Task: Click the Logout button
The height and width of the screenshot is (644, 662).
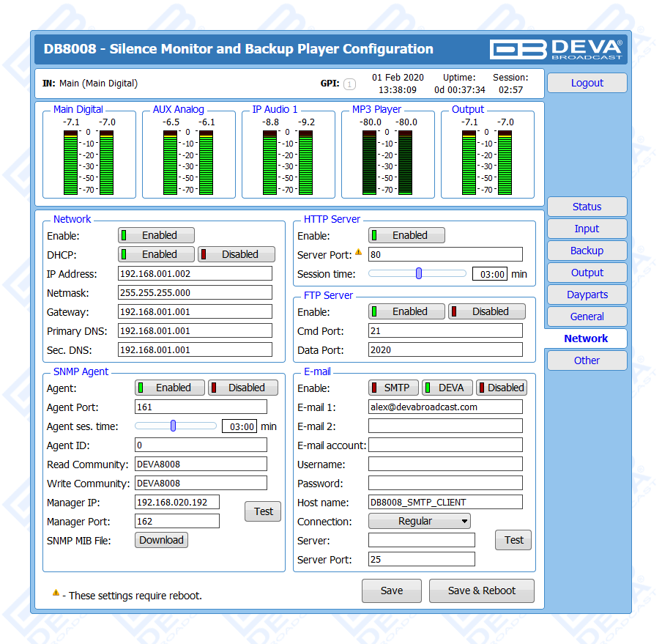Action: [587, 83]
